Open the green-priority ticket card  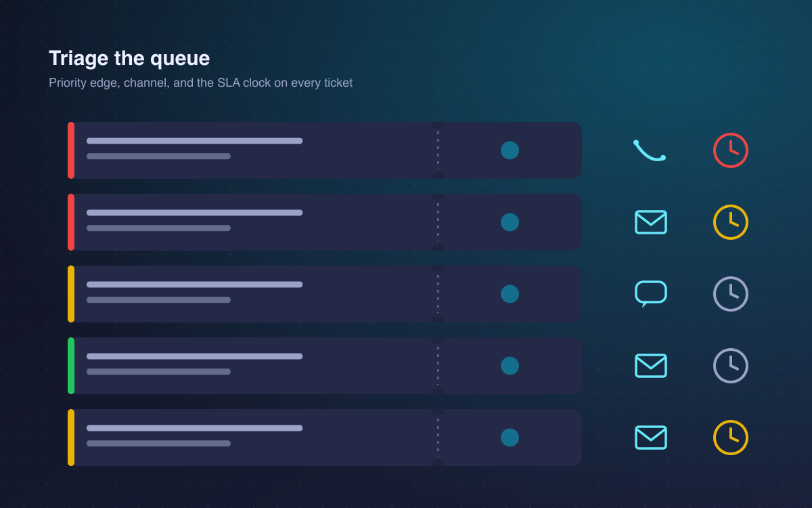(325, 366)
